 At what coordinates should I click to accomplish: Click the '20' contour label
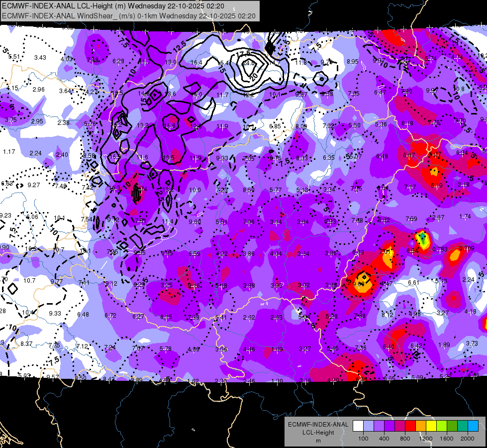click(x=254, y=77)
